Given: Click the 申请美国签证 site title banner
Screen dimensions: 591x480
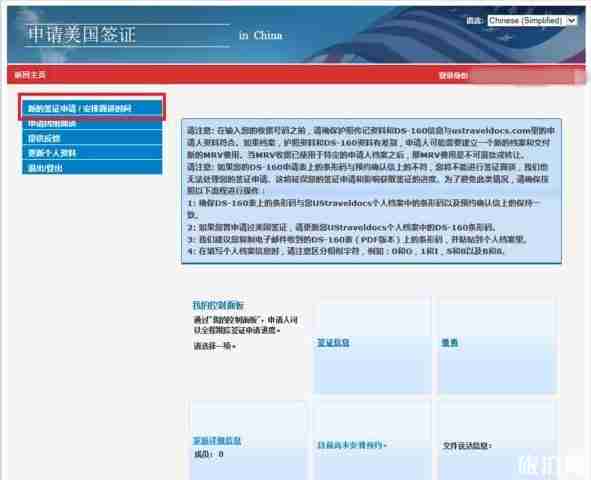Looking at the screenshot, I should [x=81, y=35].
